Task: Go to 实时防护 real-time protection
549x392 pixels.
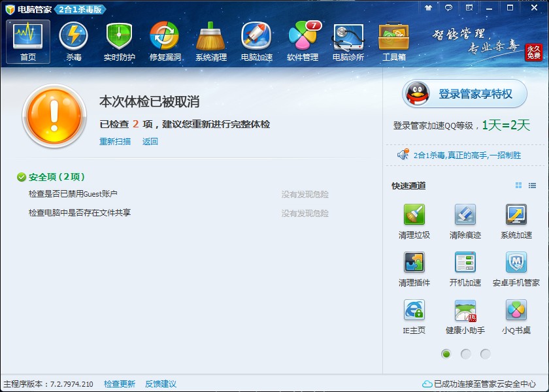Action: pos(119,42)
